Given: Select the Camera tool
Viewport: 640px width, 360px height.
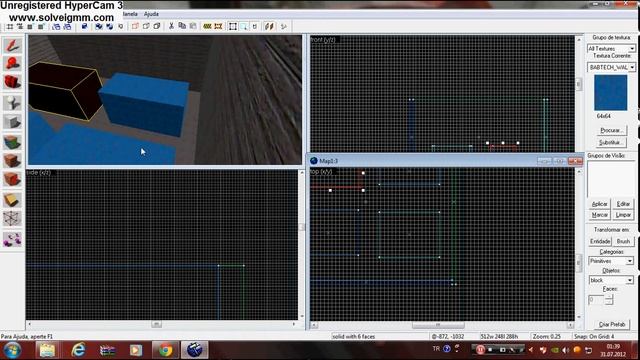Looking at the screenshot, I should coord(12,82).
